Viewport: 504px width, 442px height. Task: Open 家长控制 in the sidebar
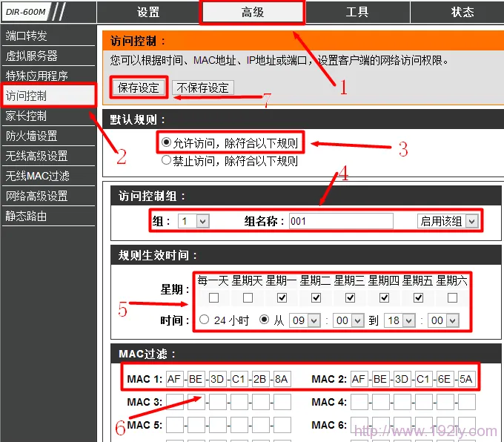pos(27,116)
